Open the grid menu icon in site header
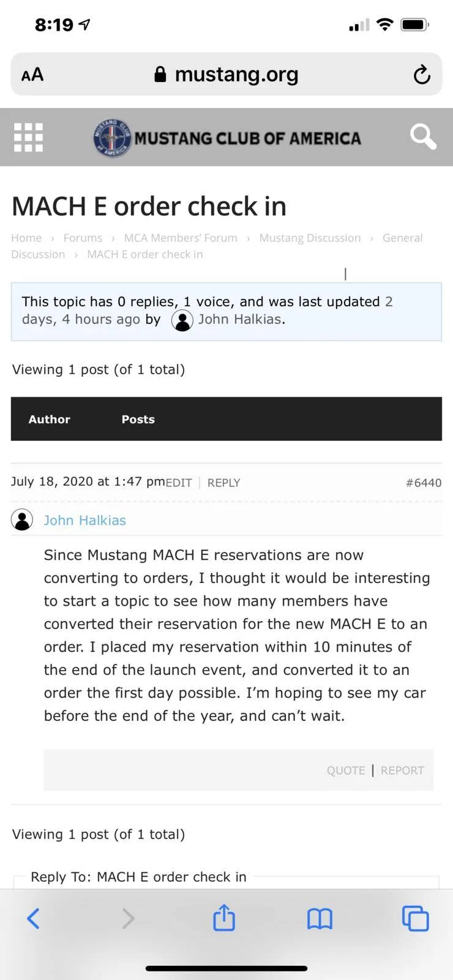The width and height of the screenshot is (453, 980). click(x=29, y=137)
